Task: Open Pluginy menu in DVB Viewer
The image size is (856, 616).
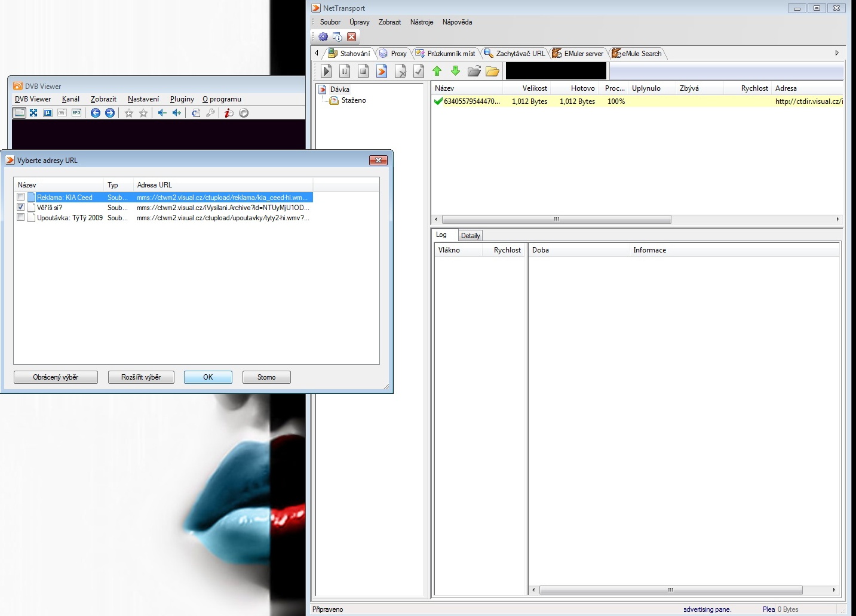Action: pos(182,99)
